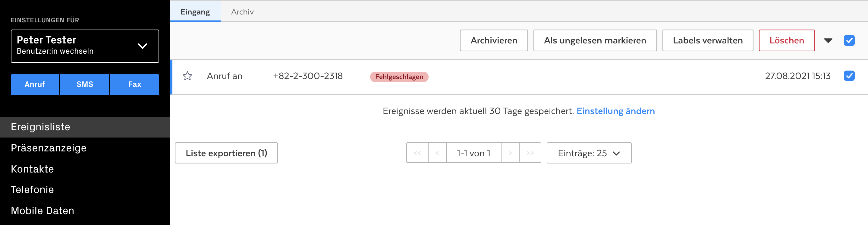Star the call to +82-2-300-2318
Image resolution: width=868 pixels, height=225 pixels.
point(187,76)
